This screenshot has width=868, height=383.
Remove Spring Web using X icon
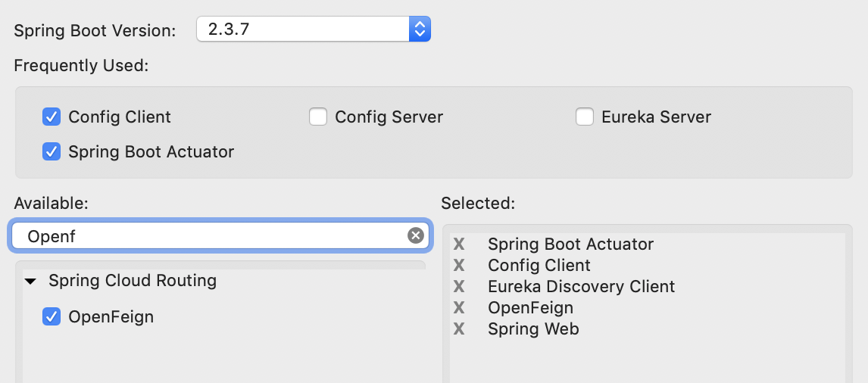[x=458, y=329]
